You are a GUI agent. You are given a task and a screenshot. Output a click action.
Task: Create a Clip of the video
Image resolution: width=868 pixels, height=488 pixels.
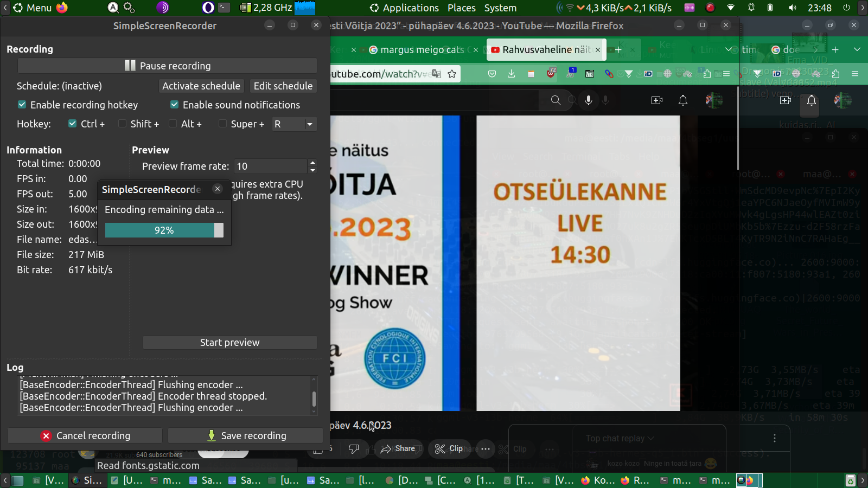(x=449, y=449)
